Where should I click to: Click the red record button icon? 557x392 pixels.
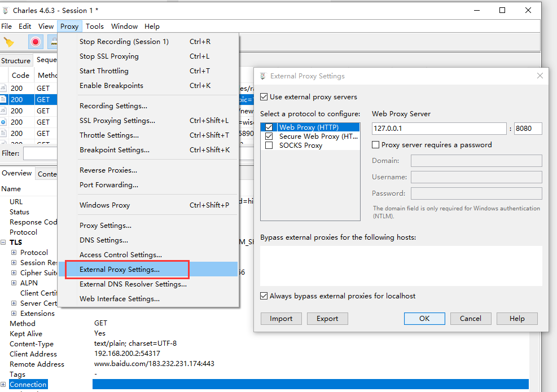36,42
